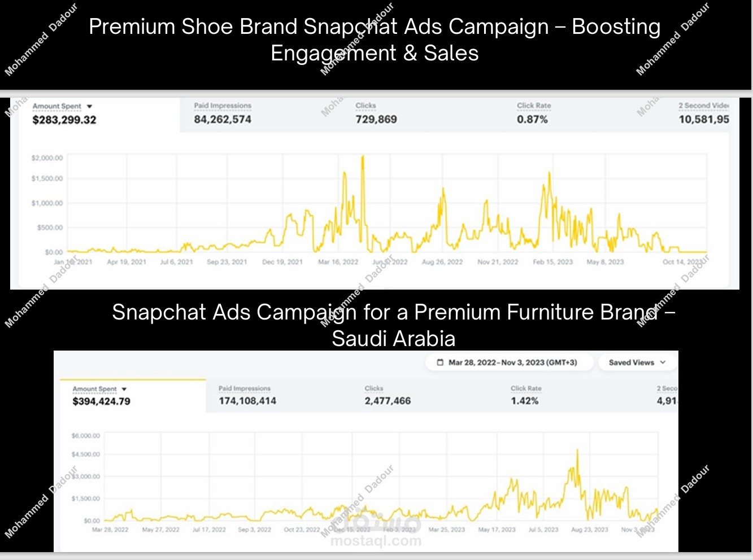Expand the Saved Views dropdown
753x560 pixels.
coord(637,362)
